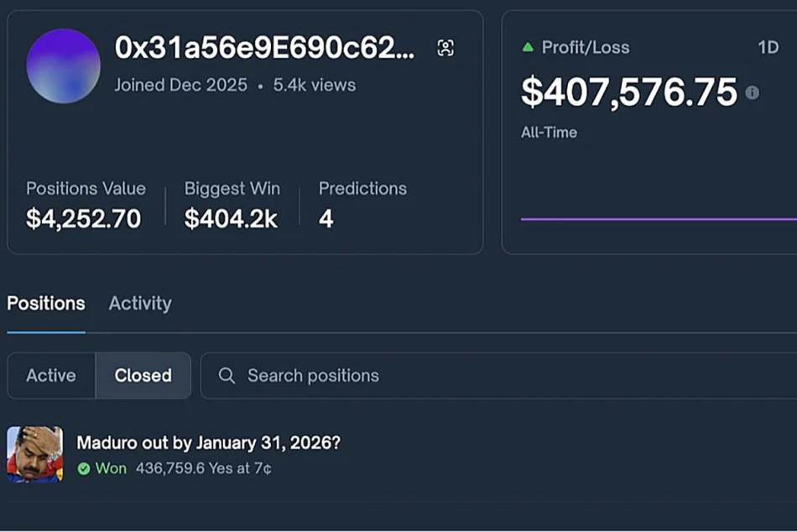Click the scan icon beside wallet address
The width and height of the screenshot is (797, 532).
pos(445,48)
